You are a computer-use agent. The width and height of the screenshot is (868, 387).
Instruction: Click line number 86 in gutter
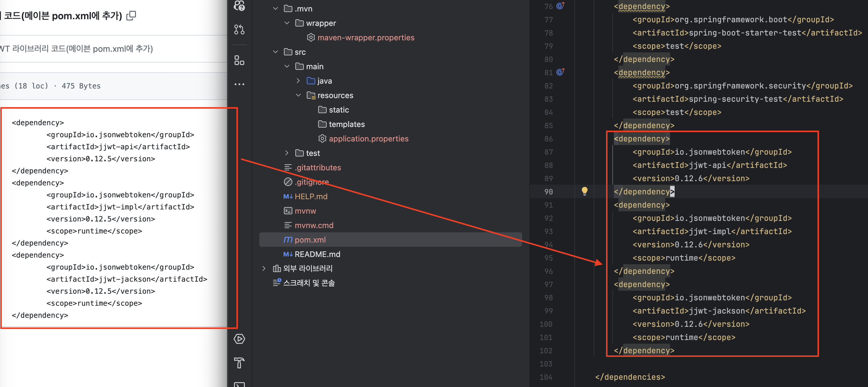pyautogui.click(x=548, y=138)
